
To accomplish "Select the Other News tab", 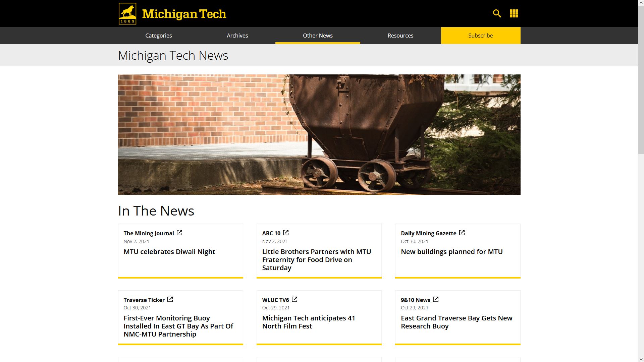I will tap(318, 36).
